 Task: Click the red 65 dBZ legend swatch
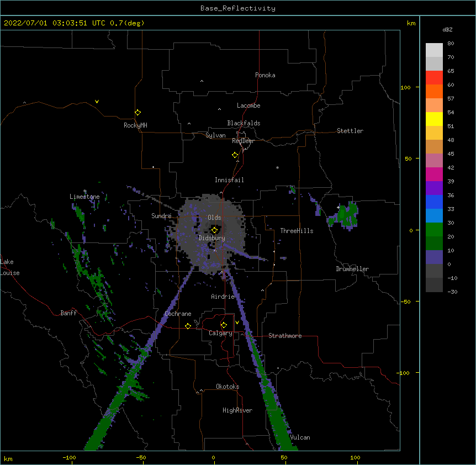point(434,77)
